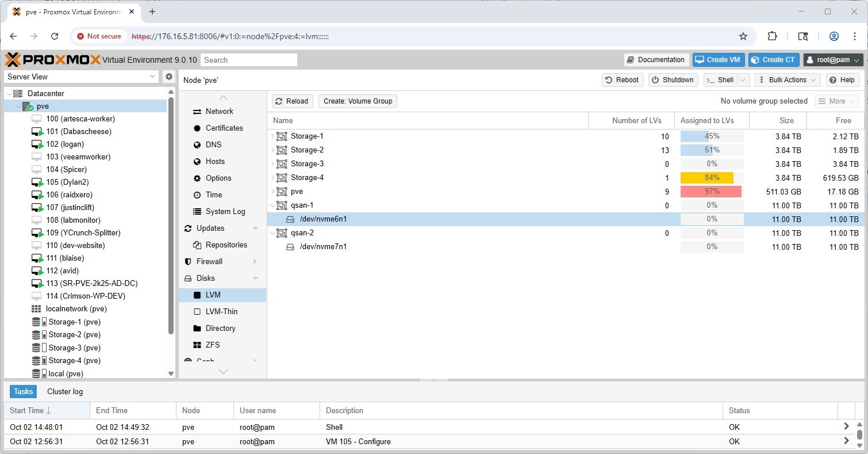Open the LVM-Thin menu item
Viewport: 868px width, 454px height.
click(x=221, y=311)
